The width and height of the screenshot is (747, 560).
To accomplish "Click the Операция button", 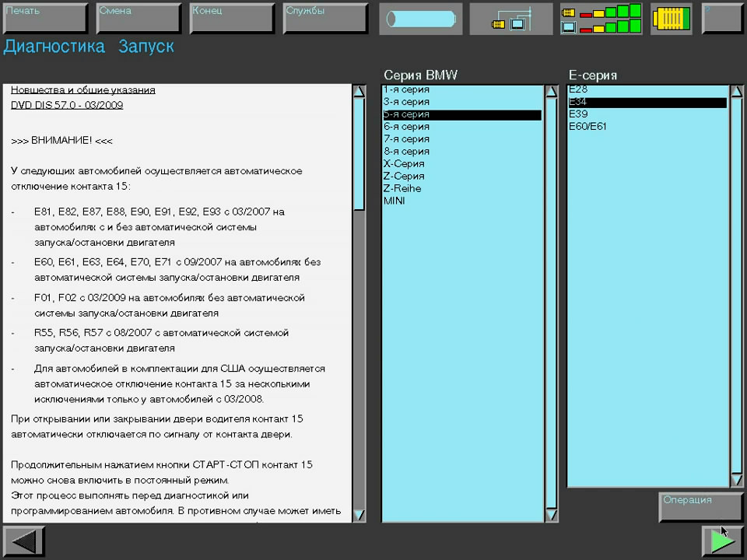I will coord(700,506).
